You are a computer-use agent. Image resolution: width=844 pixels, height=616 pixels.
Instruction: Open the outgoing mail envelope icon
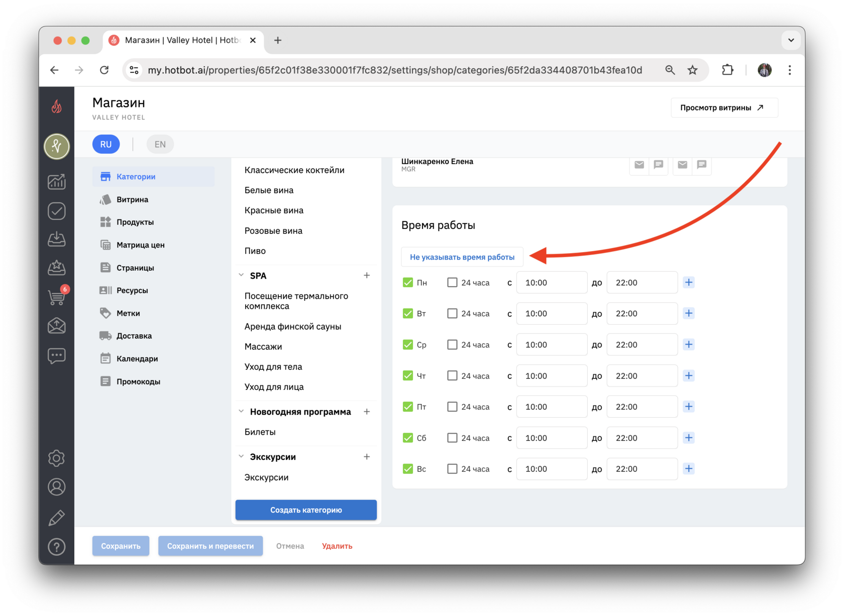[57, 326]
